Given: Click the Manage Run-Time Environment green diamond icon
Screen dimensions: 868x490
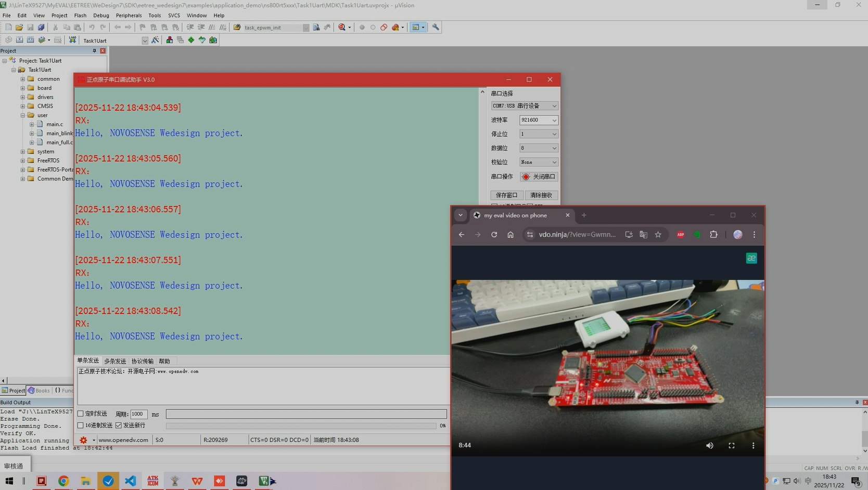Looking at the screenshot, I should click(191, 40).
